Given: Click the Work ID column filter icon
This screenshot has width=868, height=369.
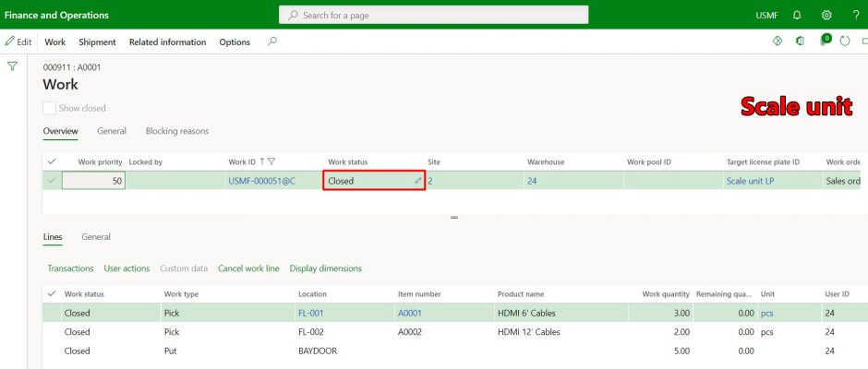Looking at the screenshot, I should coord(271,161).
